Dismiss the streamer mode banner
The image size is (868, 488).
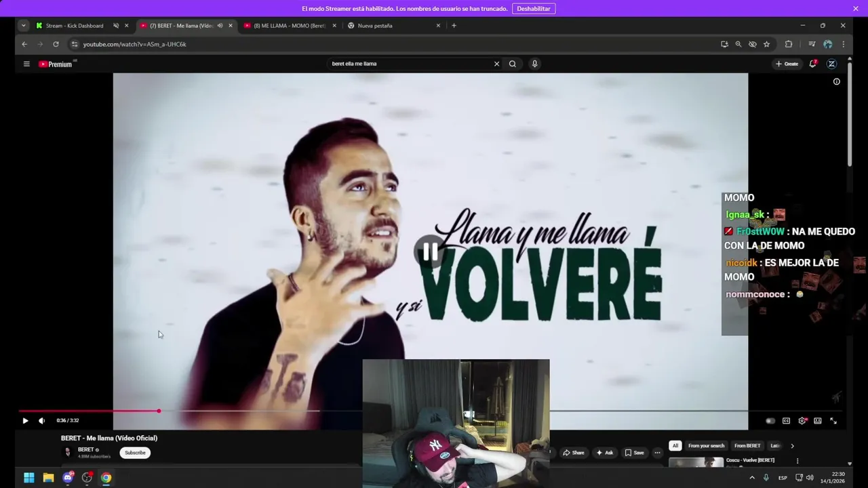tap(856, 9)
